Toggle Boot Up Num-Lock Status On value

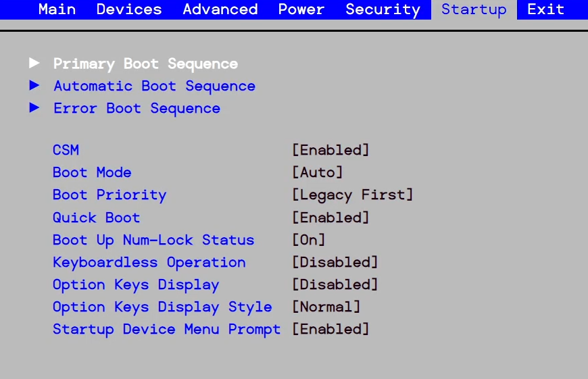point(308,240)
